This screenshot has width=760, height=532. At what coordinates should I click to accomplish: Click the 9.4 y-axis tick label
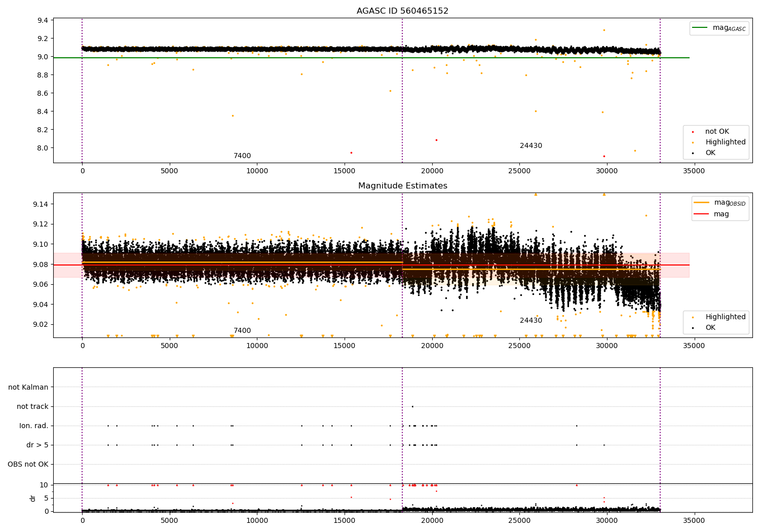(x=43, y=21)
